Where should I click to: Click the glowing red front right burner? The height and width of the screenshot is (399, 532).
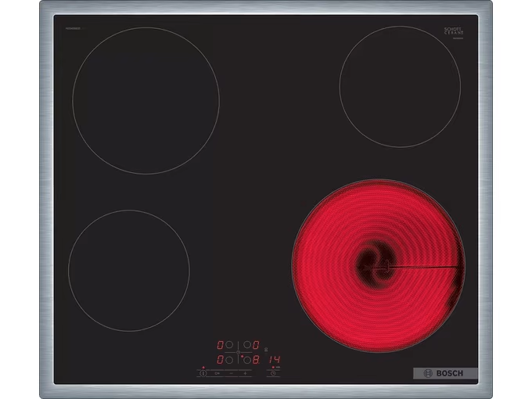click(379, 265)
